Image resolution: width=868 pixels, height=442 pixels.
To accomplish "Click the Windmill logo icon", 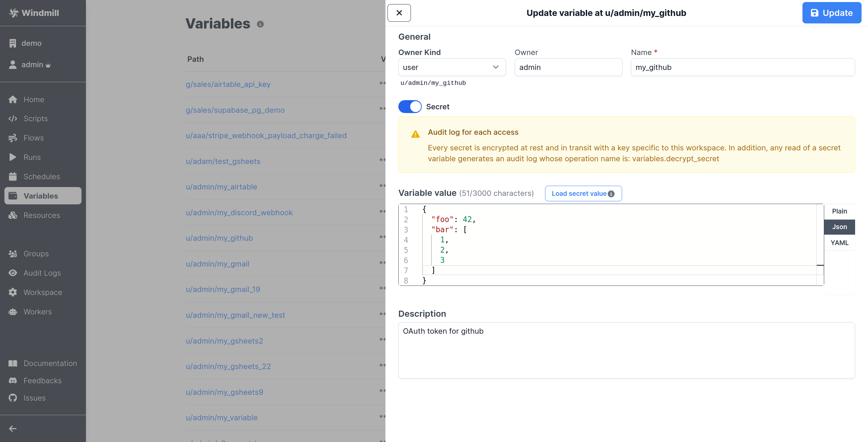I will point(14,13).
